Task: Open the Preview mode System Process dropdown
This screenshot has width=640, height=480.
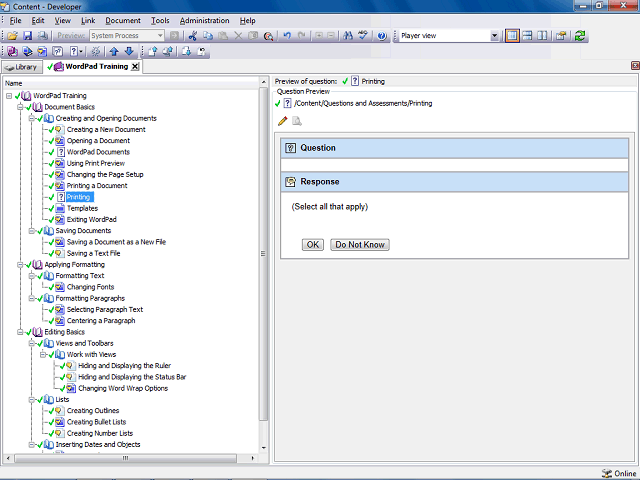Action: [160, 36]
